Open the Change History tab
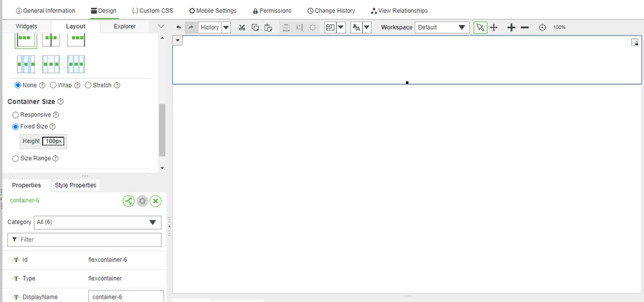This screenshot has width=644, height=302. (331, 11)
